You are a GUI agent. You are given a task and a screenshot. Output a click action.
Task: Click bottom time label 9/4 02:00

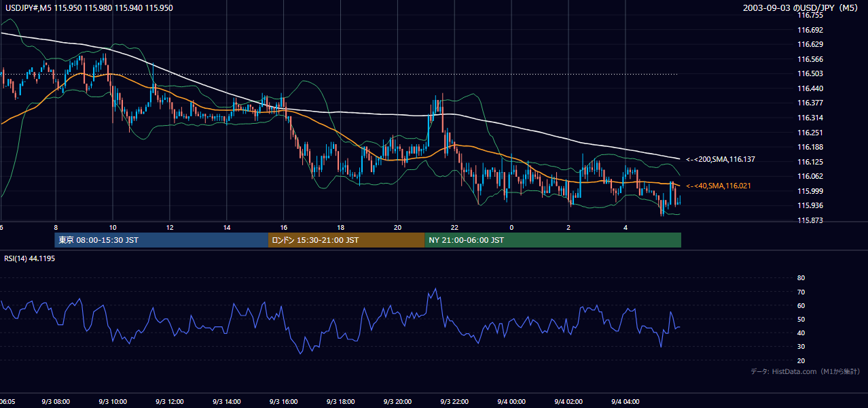(569, 402)
